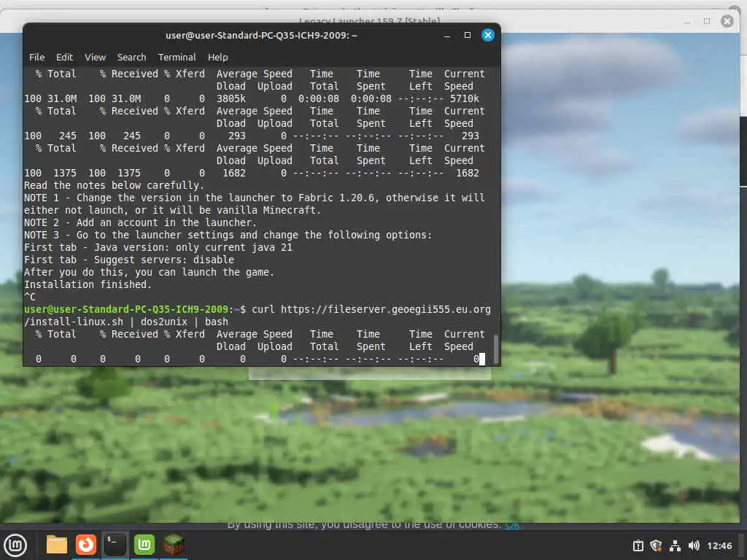Open the Edit menu in terminal
747x560 pixels.
64,57
